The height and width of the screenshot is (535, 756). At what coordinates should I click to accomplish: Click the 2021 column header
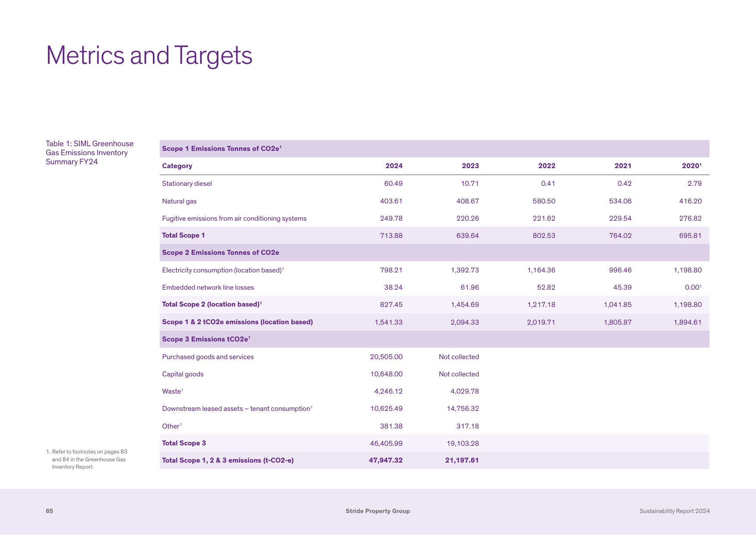point(623,166)
